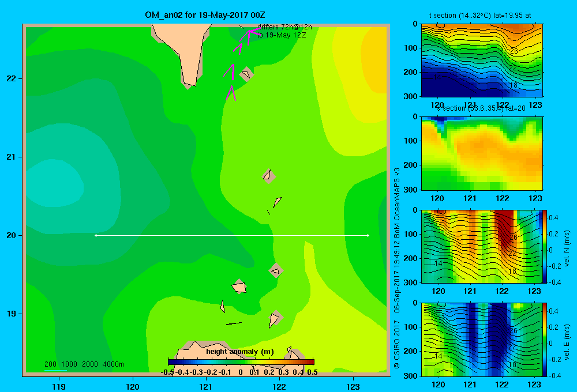
Task: Click the salinity section panel
Action: click(x=482, y=153)
